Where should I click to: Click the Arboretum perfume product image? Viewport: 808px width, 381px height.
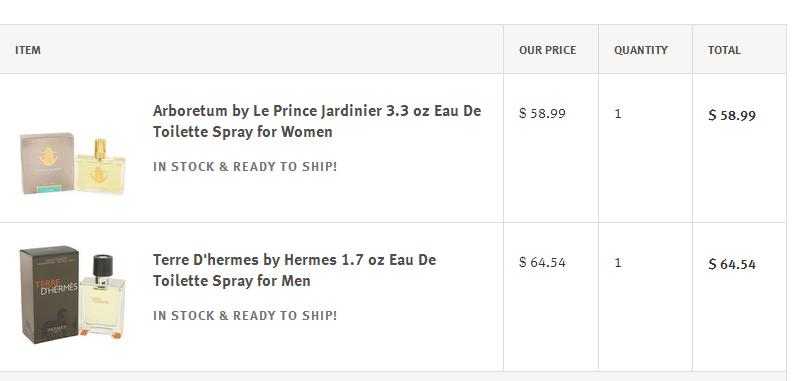click(73, 164)
